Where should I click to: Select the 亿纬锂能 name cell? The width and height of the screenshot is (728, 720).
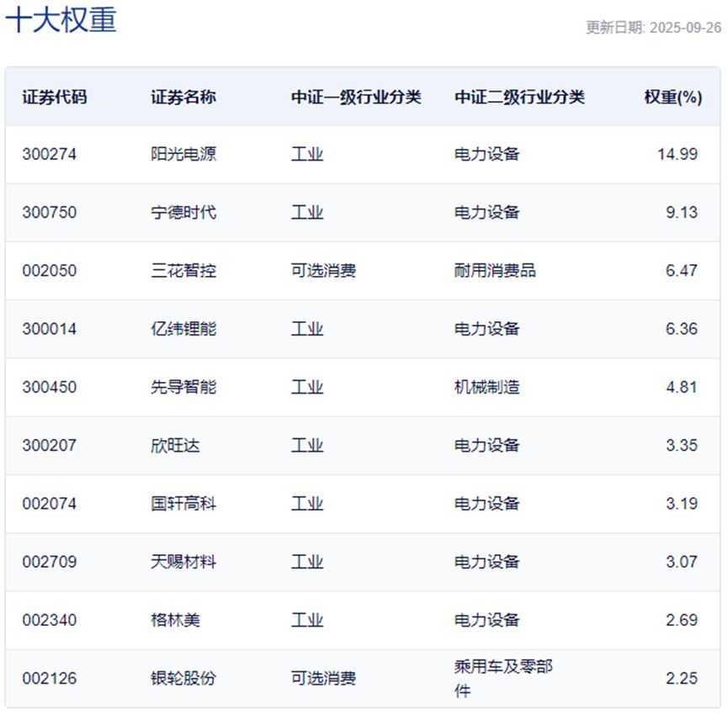coord(183,329)
